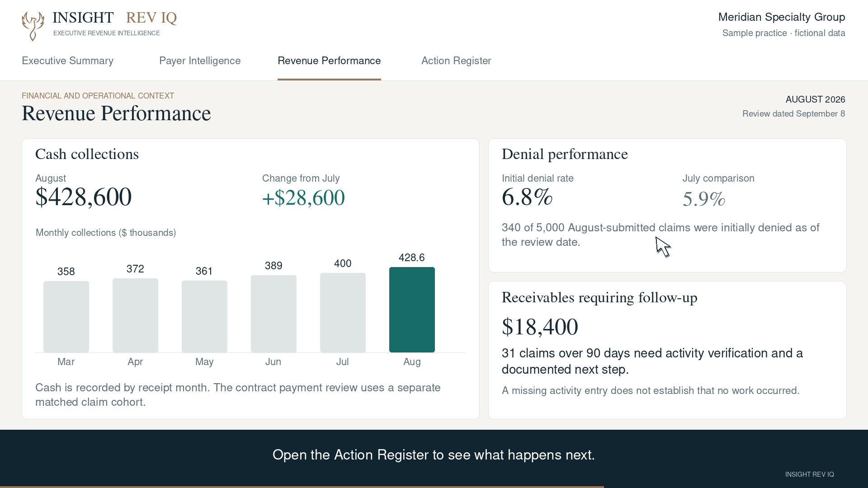868x488 pixels.
Task: Click the 389 bar value label
Action: coord(274,266)
